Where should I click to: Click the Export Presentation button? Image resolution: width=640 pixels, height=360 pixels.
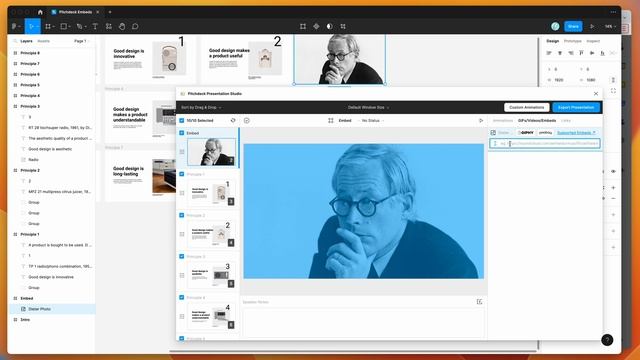tap(576, 107)
